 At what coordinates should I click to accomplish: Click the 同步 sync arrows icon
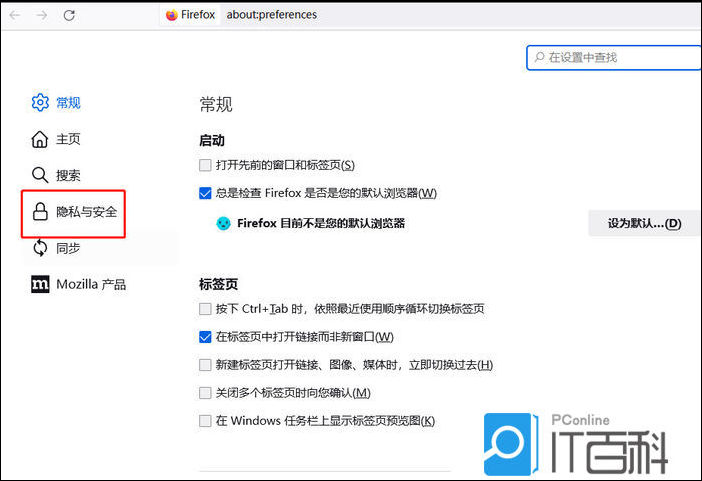(40, 248)
